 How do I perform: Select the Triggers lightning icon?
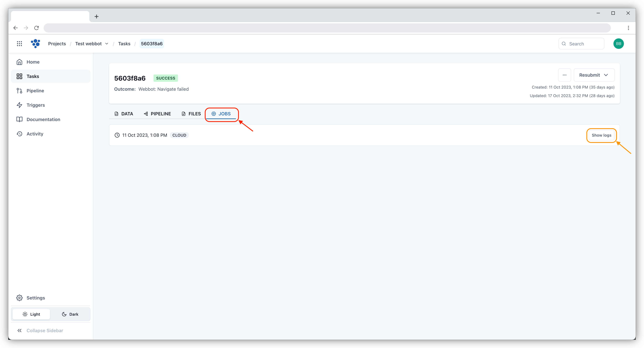coord(19,105)
